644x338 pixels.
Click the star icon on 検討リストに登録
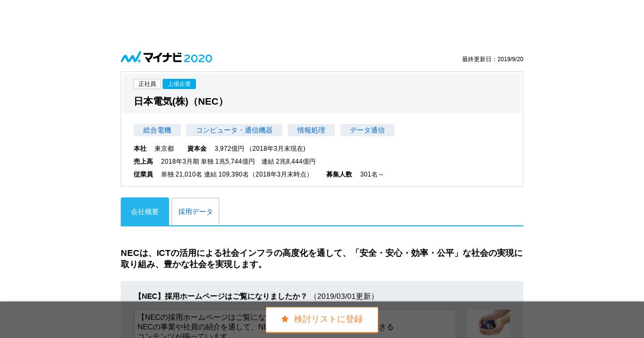(x=285, y=319)
